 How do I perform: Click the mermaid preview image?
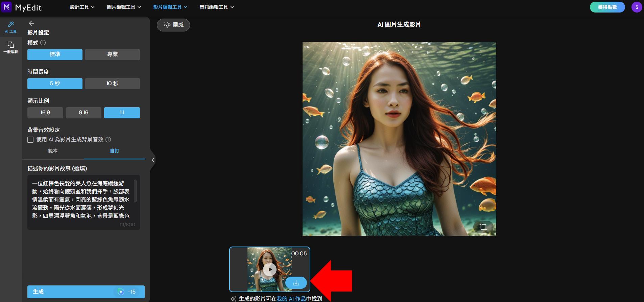(399, 139)
